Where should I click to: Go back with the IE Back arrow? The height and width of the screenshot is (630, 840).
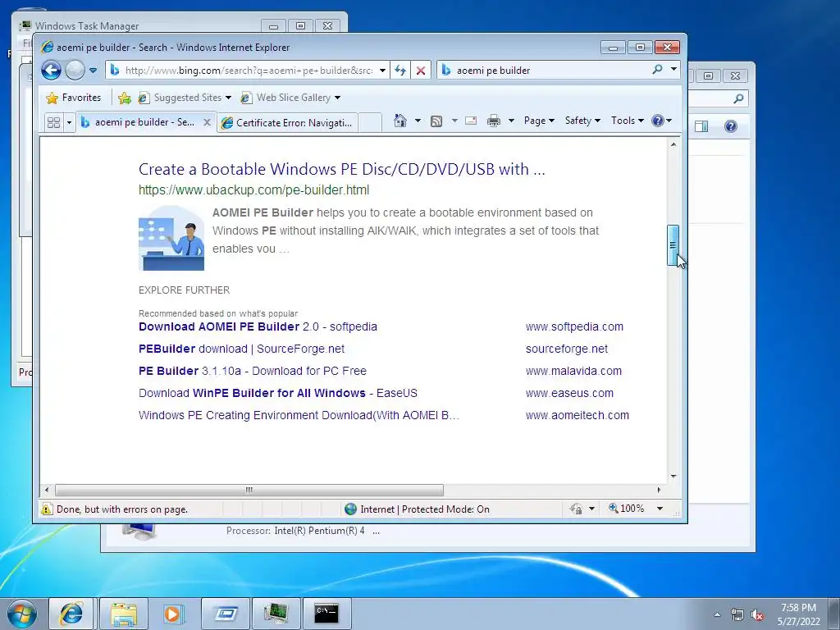(52, 71)
